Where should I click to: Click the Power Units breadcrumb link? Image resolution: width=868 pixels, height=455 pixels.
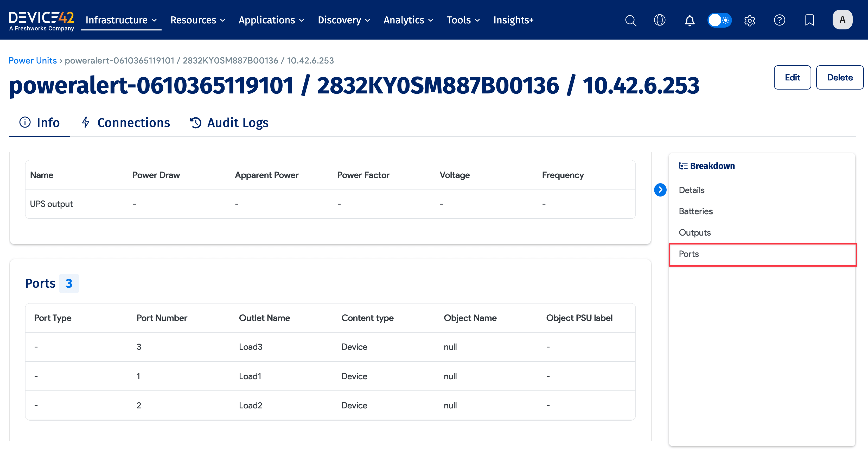coord(33,61)
